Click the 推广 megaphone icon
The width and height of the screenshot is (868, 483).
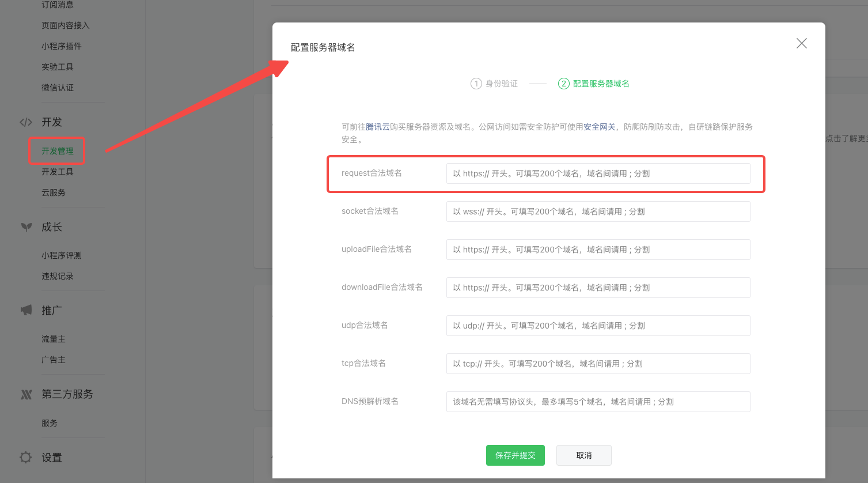tap(26, 310)
